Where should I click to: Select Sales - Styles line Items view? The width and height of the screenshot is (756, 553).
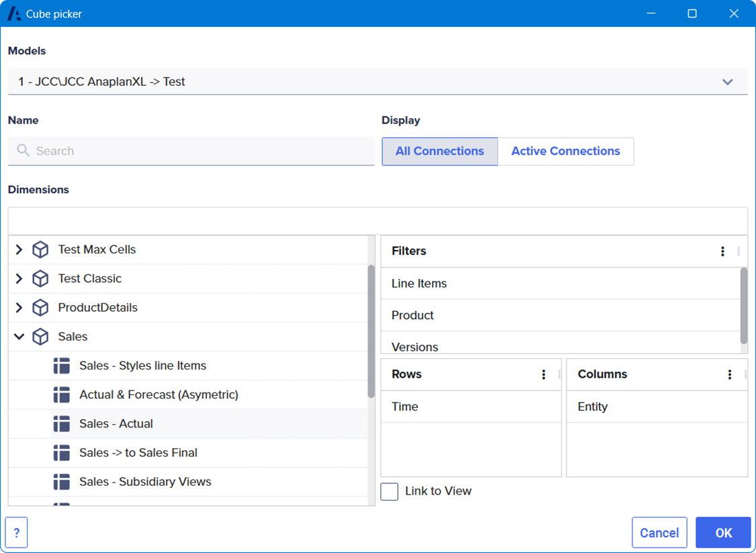pyautogui.click(x=142, y=366)
